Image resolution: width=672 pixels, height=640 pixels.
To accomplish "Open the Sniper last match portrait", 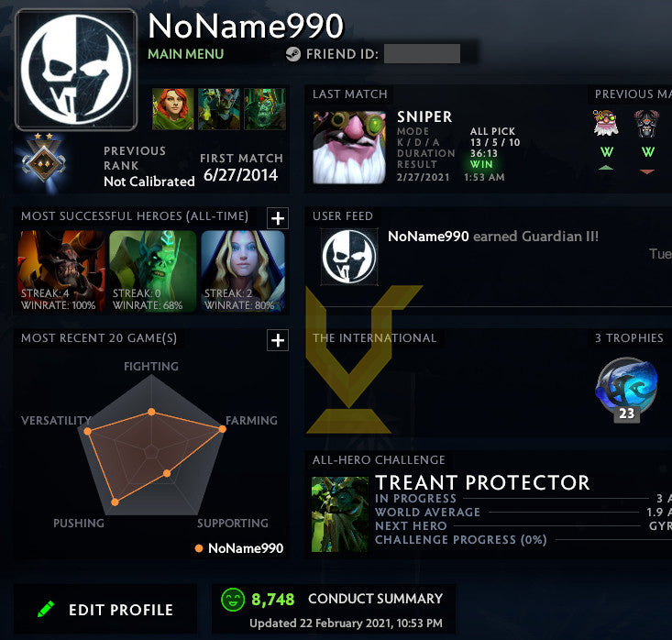I will tap(349, 148).
